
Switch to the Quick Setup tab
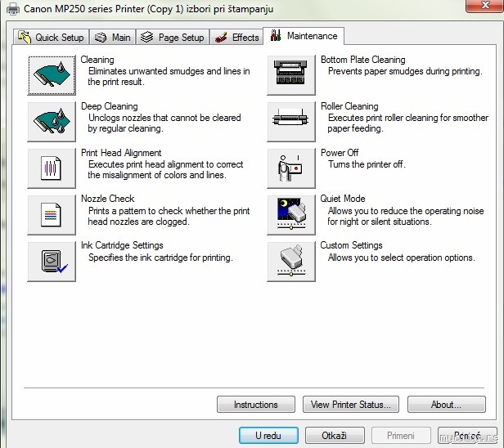coord(51,38)
